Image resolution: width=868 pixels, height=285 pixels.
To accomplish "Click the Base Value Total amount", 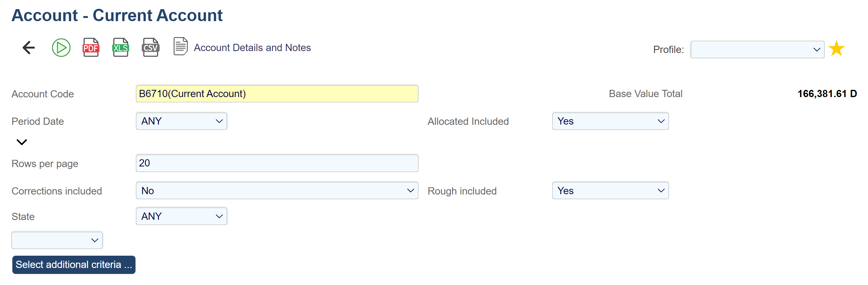I will coord(827,94).
